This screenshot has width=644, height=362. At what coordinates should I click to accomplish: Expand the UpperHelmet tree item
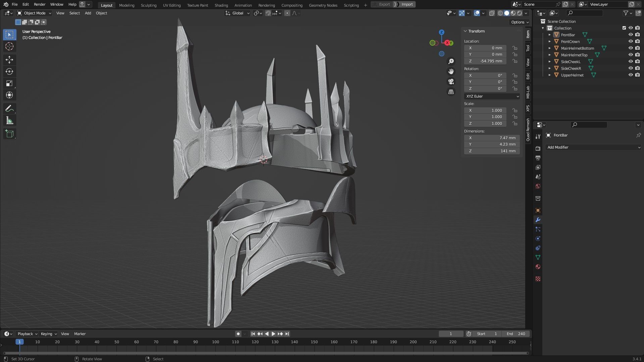tap(550, 75)
